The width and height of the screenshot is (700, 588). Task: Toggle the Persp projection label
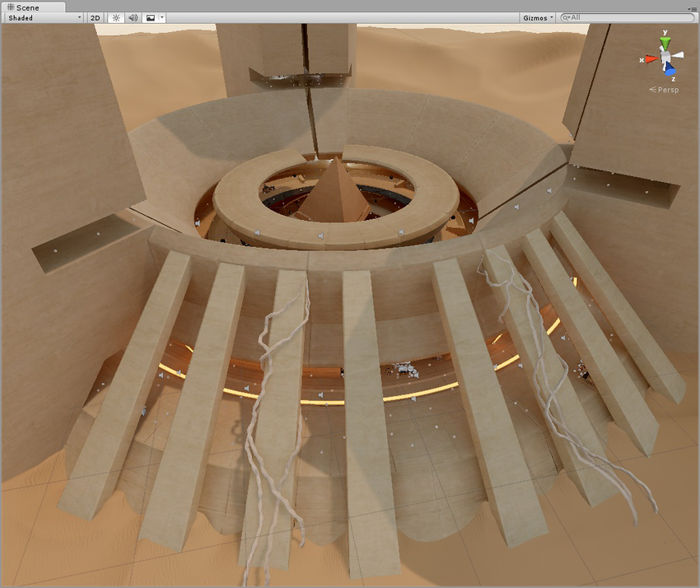point(665,89)
